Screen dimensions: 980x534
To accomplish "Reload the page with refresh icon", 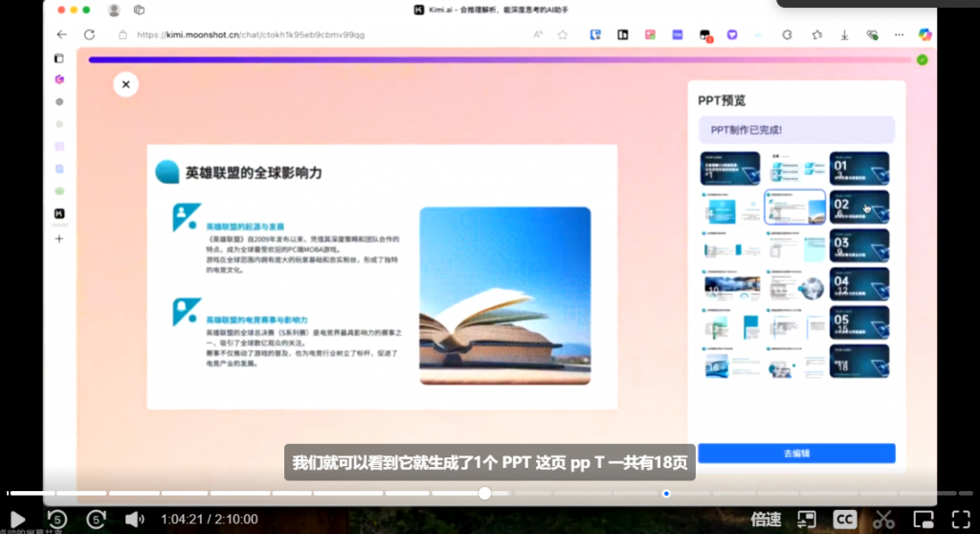I will pyautogui.click(x=89, y=34).
